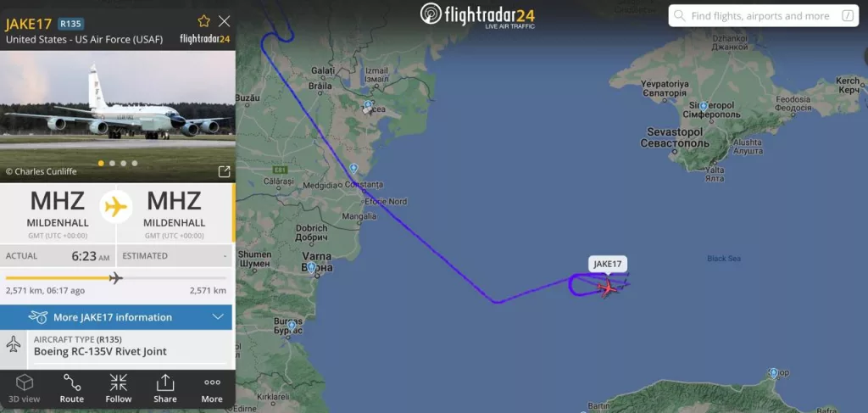The height and width of the screenshot is (413, 868).
Task: Open the 3D view
Action: click(25, 388)
